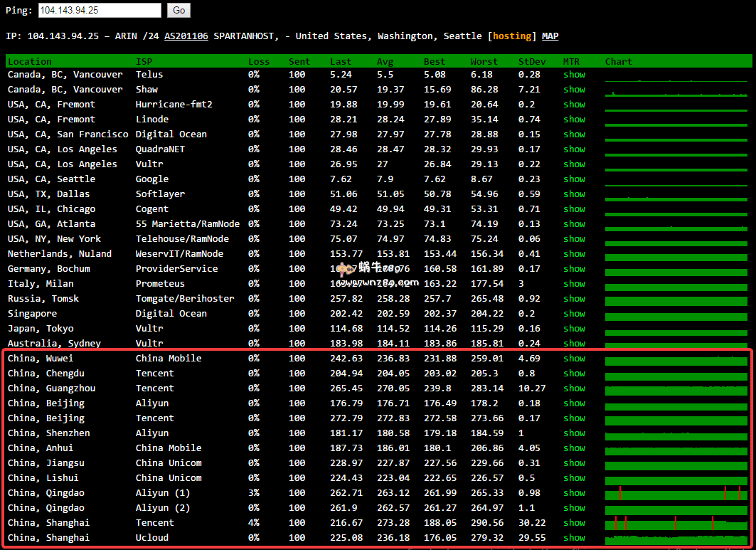This screenshot has height=550, width=756.
Task: Open the MAP link
Action: tap(549, 36)
